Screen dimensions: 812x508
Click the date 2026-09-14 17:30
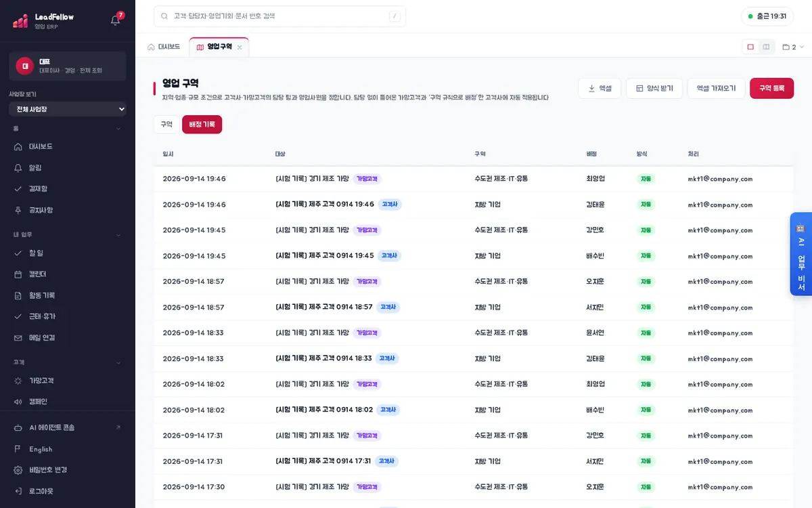(x=194, y=487)
